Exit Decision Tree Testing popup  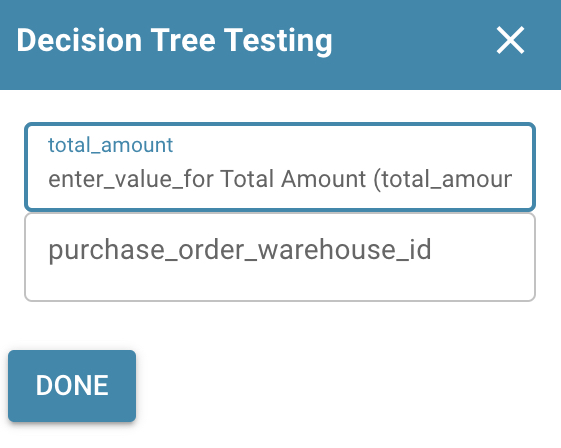tap(511, 40)
